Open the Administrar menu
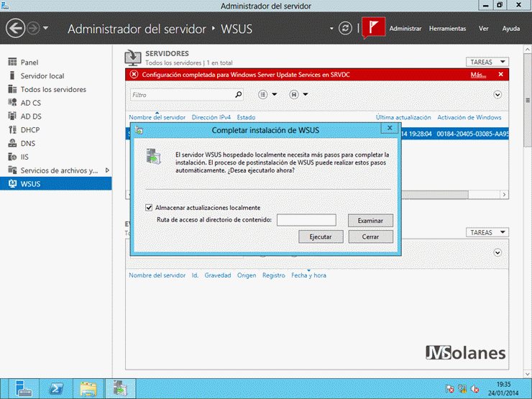 click(405, 29)
